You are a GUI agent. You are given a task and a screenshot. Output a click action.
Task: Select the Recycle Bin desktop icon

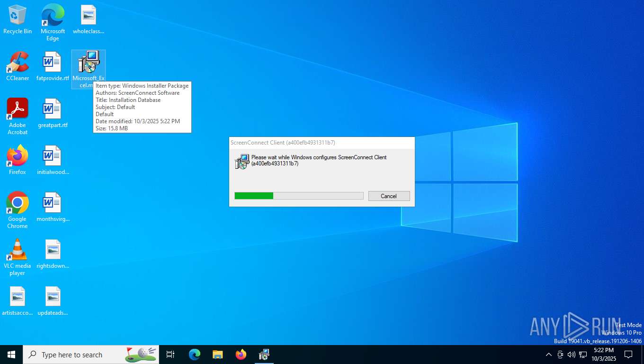click(x=18, y=19)
